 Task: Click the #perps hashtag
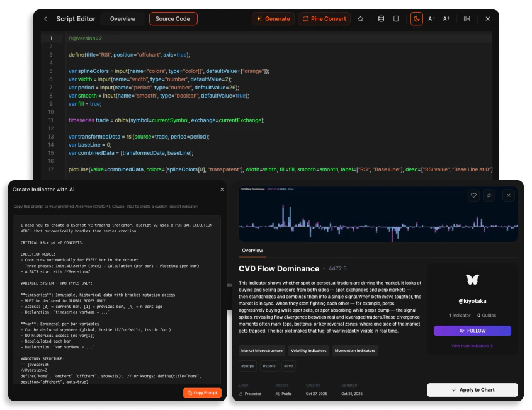[x=247, y=366]
